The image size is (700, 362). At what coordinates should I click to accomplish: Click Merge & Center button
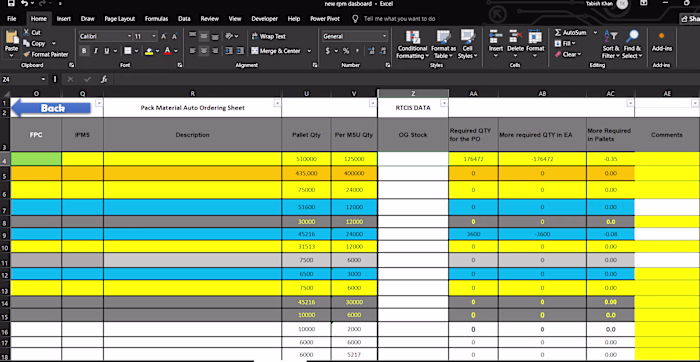[x=276, y=51]
